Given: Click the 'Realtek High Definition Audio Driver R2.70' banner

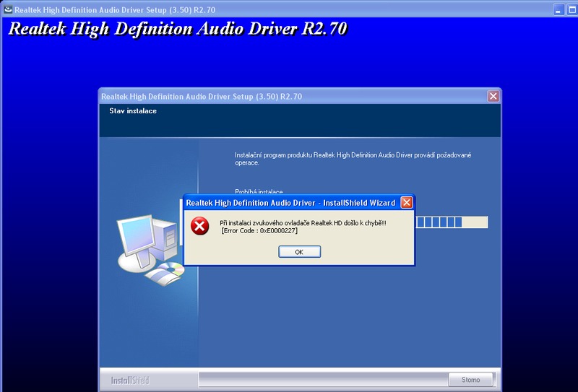Looking at the screenshot, I should [178, 29].
